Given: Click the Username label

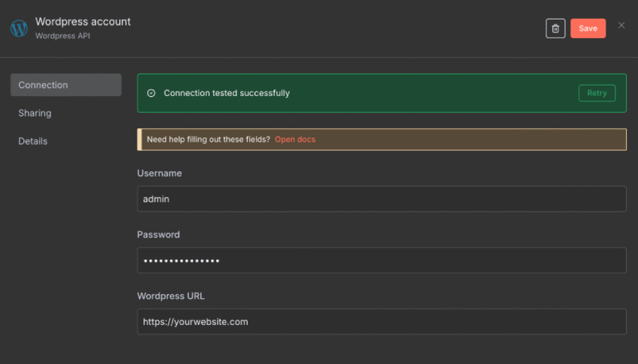Looking at the screenshot, I should pyautogui.click(x=159, y=173).
